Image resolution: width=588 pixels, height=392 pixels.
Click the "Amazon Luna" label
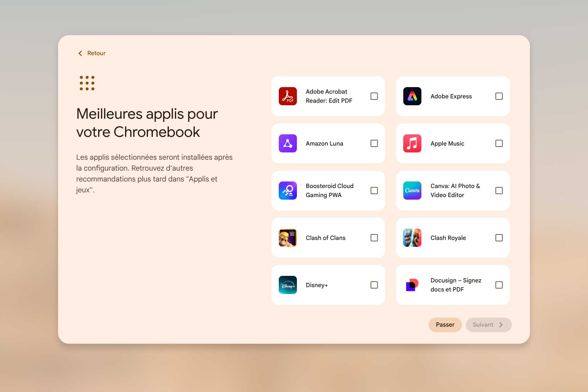point(324,143)
